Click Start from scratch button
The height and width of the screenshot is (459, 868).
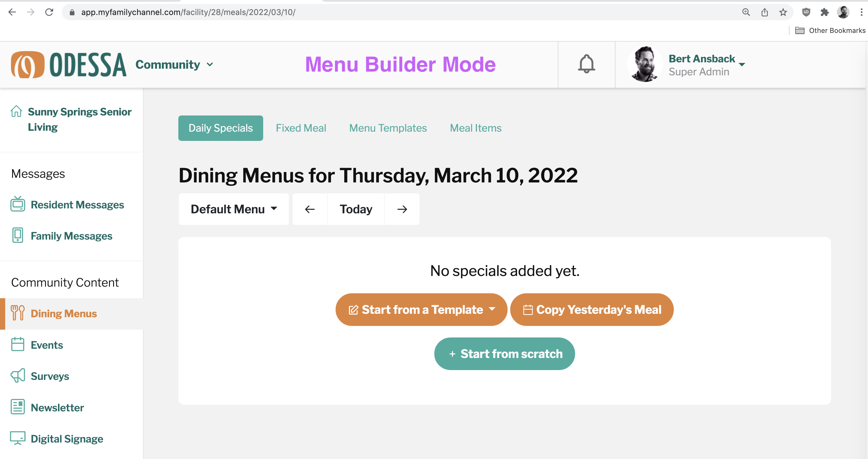(x=504, y=354)
